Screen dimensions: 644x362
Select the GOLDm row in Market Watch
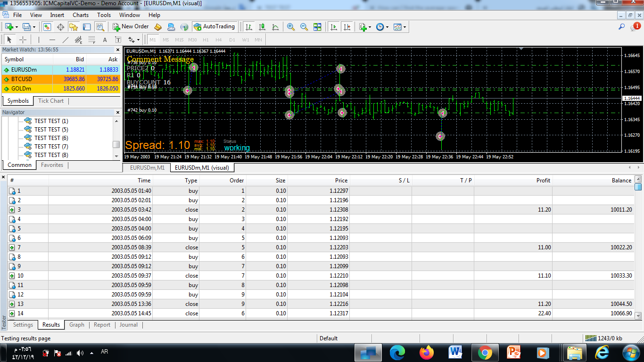[61, 89]
